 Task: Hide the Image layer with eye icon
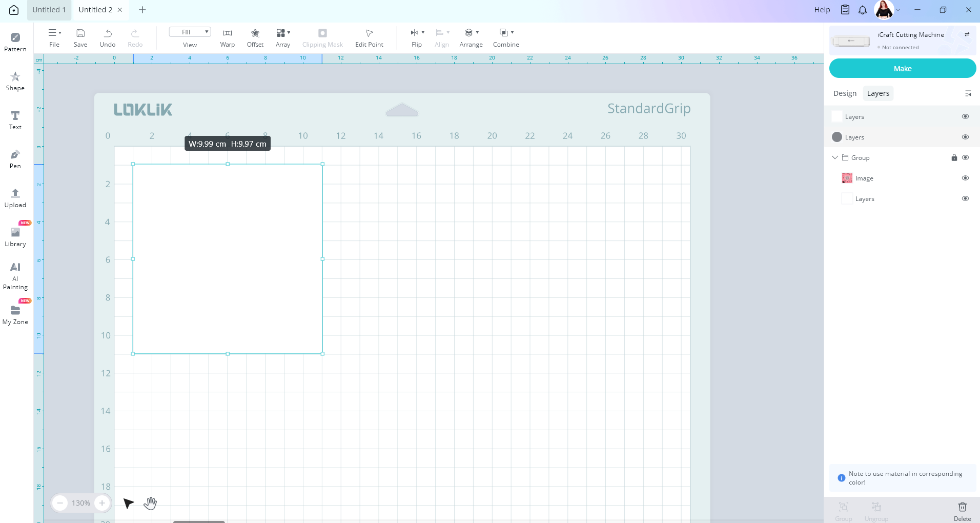coord(965,178)
